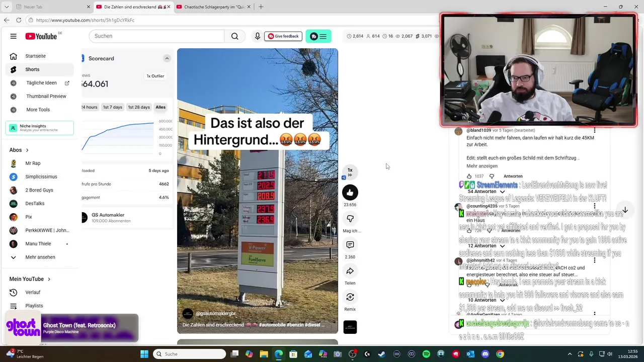Go back with browser back arrow

pos(7,20)
